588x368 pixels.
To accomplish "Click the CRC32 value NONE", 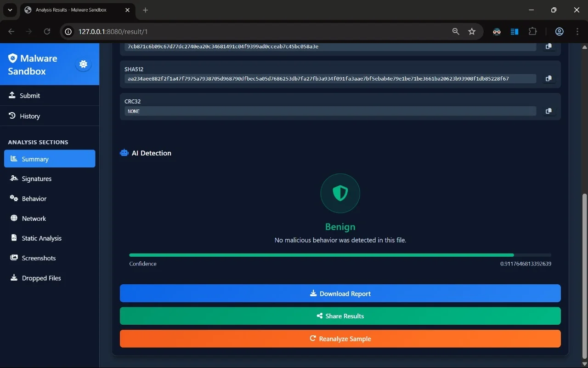I will coord(134,111).
